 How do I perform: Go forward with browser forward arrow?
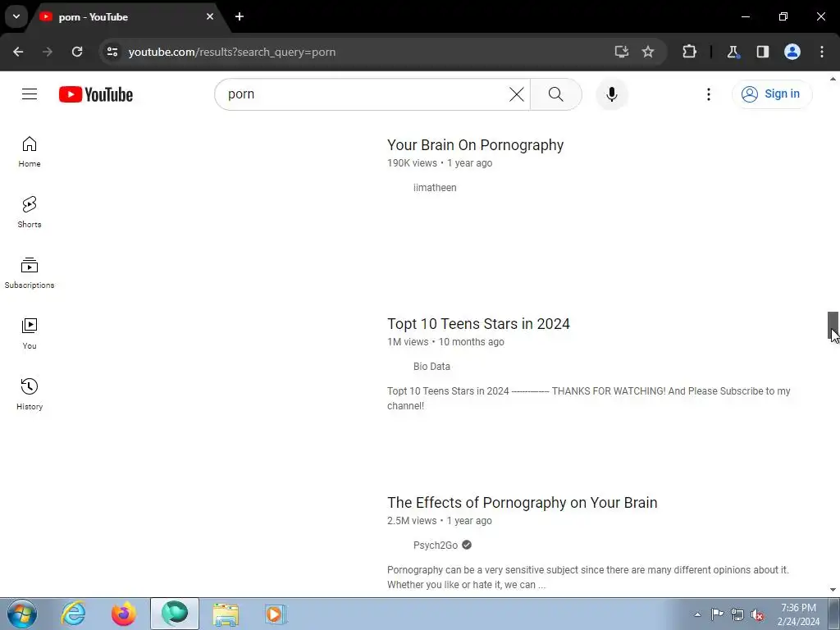coord(47,52)
